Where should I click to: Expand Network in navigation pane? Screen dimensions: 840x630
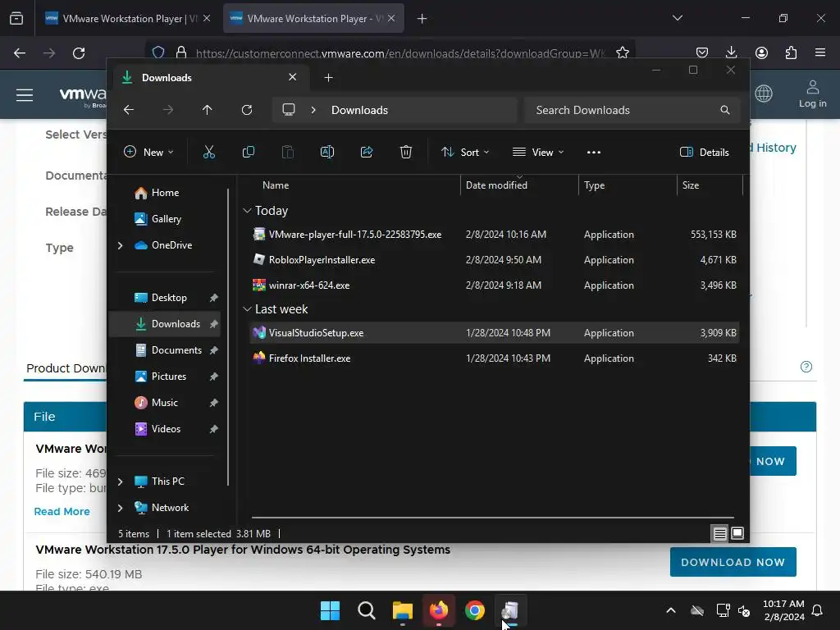point(120,508)
